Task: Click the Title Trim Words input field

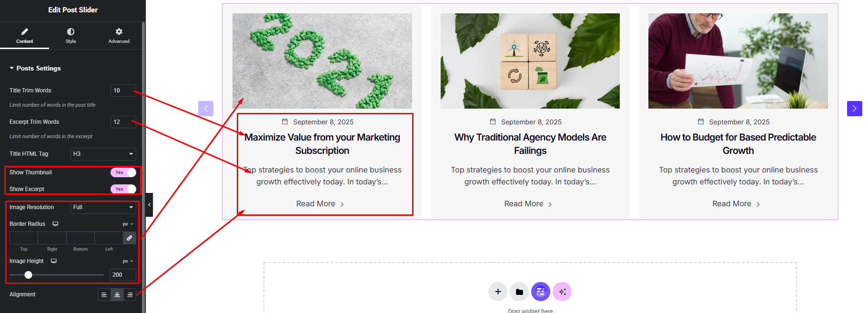Action: [123, 91]
